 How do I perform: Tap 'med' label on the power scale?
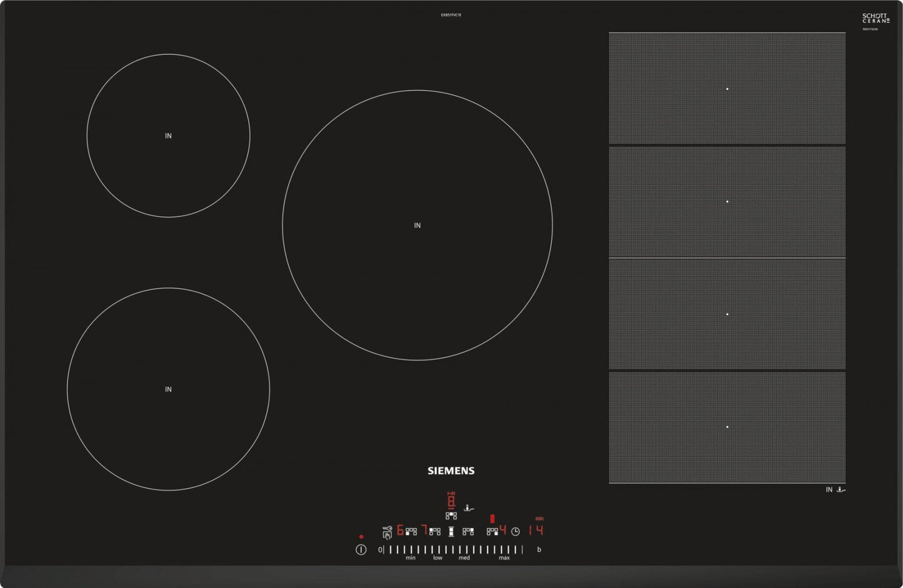point(464,557)
